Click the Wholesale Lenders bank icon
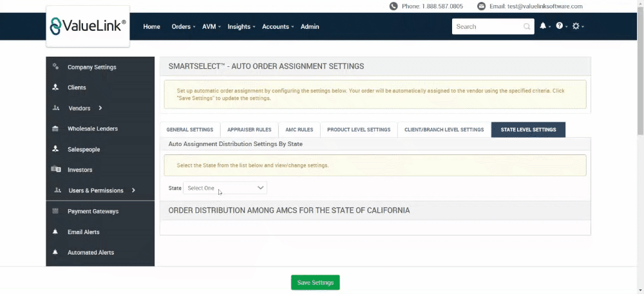 [55, 129]
